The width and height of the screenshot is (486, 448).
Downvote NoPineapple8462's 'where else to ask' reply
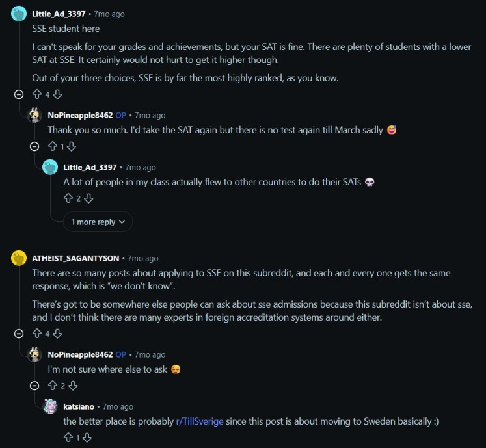73,386
